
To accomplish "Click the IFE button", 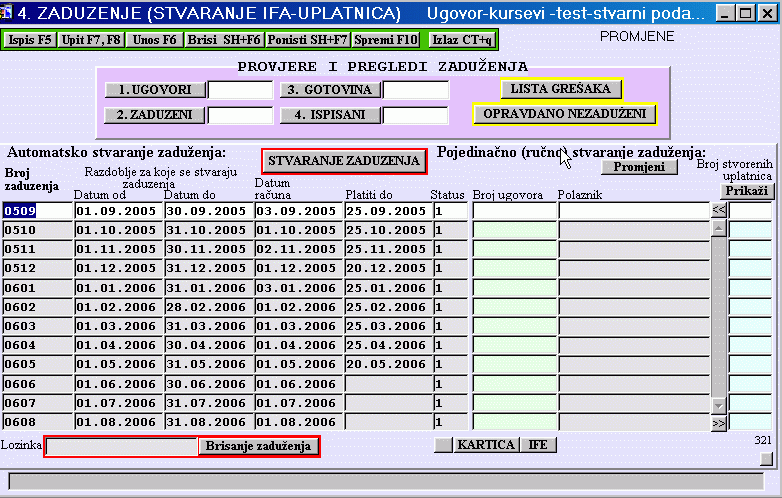I will (x=538, y=445).
